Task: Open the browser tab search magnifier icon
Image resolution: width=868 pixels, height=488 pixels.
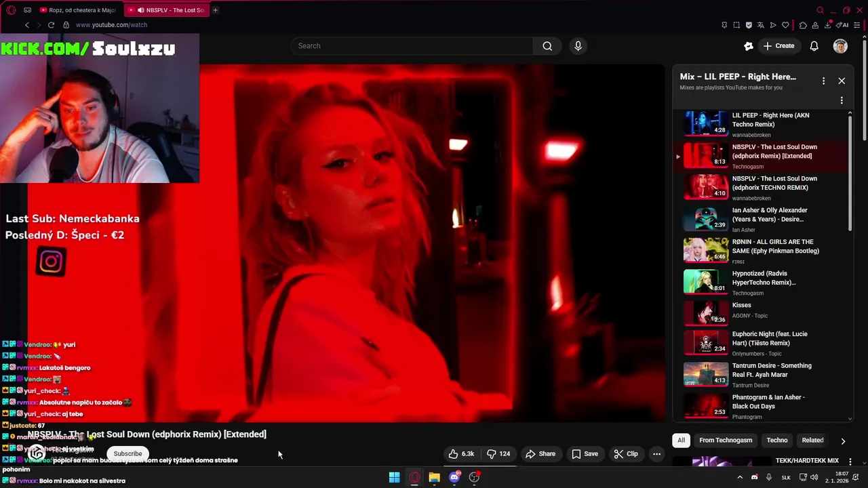Action: [x=820, y=10]
